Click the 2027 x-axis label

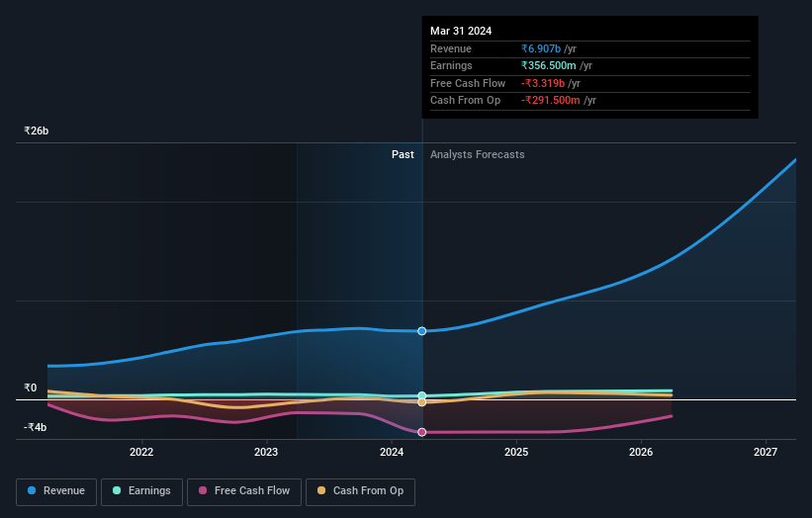pos(766,452)
